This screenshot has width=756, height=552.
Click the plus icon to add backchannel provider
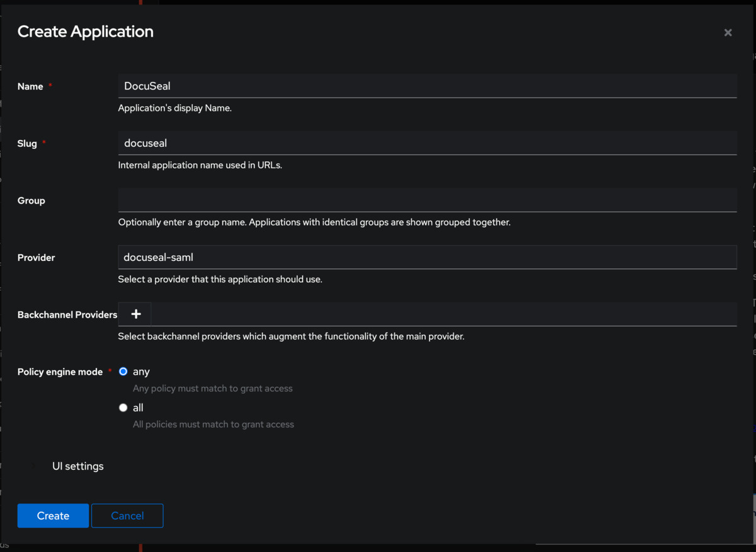[x=135, y=314]
